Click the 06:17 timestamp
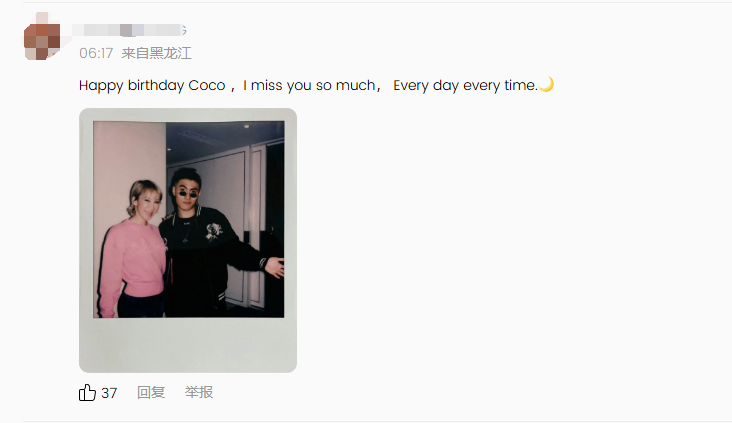This screenshot has height=423, width=732. point(96,53)
